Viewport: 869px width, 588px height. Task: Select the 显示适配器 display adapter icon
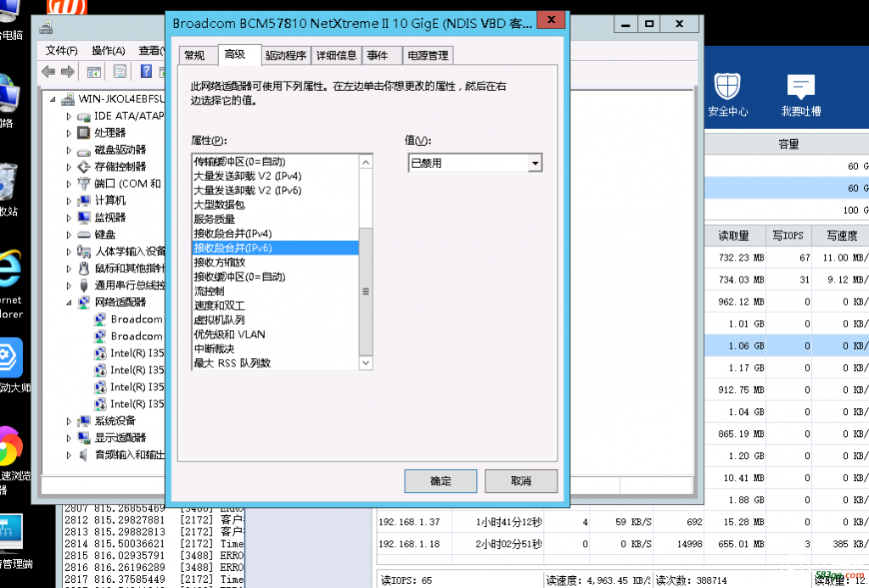coord(84,438)
